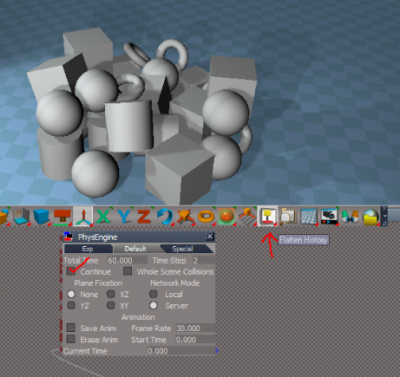
Task: Click the Current Time slider bar
Action: coord(182,351)
